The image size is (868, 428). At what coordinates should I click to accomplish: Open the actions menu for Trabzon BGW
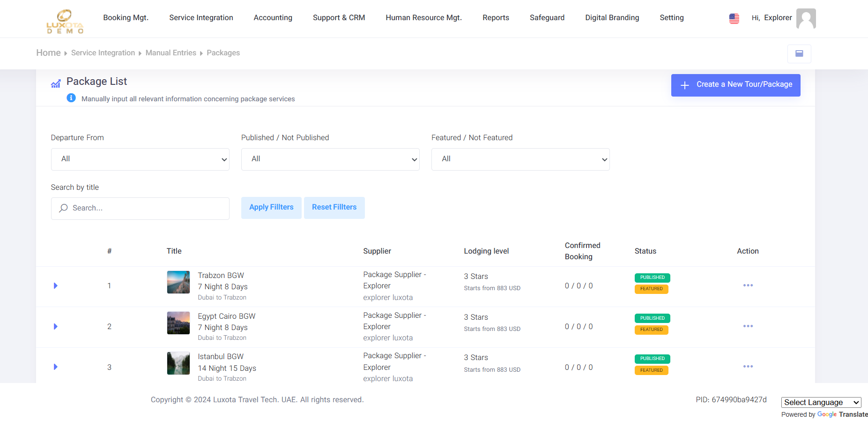point(748,285)
